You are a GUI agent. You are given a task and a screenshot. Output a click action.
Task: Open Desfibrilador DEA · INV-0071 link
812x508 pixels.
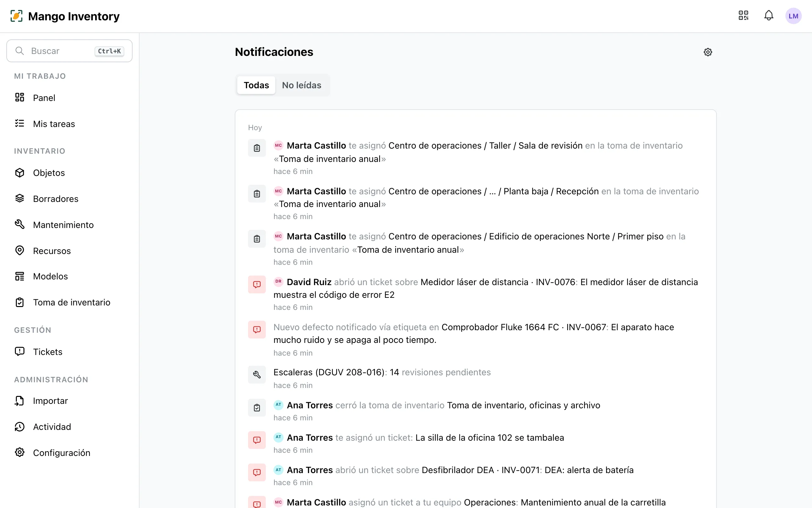[x=481, y=470]
